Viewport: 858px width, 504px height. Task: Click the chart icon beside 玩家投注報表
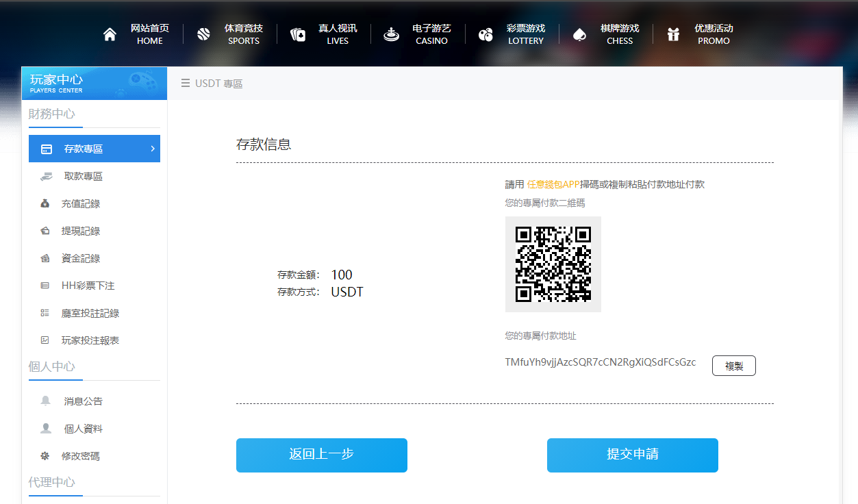[x=45, y=340]
